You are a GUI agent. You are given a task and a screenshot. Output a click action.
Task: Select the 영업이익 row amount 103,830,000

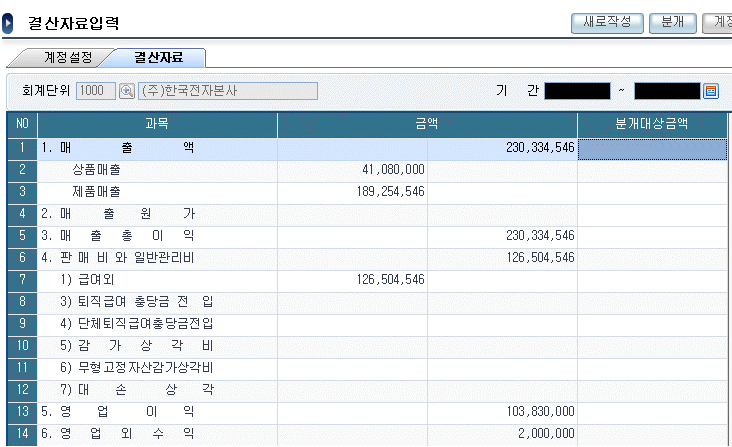click(534, 411)
